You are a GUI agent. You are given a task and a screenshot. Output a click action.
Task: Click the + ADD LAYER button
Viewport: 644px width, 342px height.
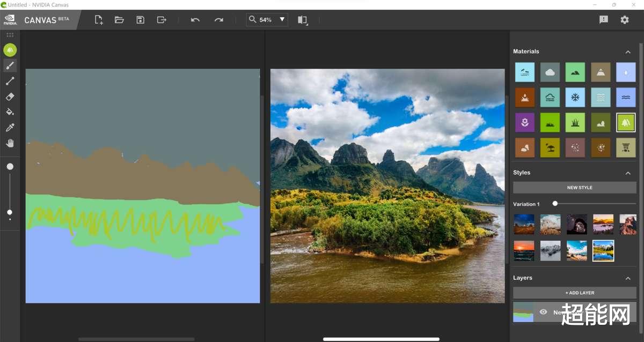(575, 293)
